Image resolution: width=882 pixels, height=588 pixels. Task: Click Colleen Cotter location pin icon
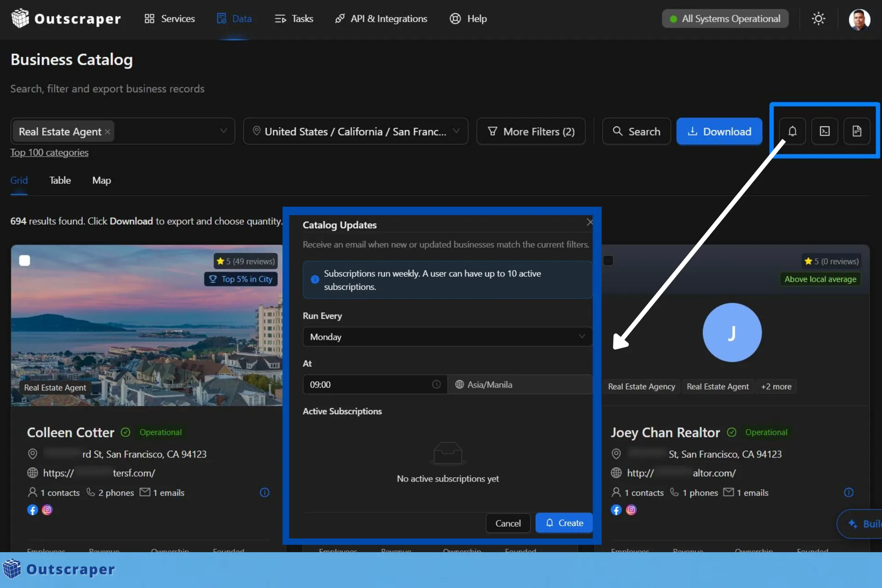[33, 454]
